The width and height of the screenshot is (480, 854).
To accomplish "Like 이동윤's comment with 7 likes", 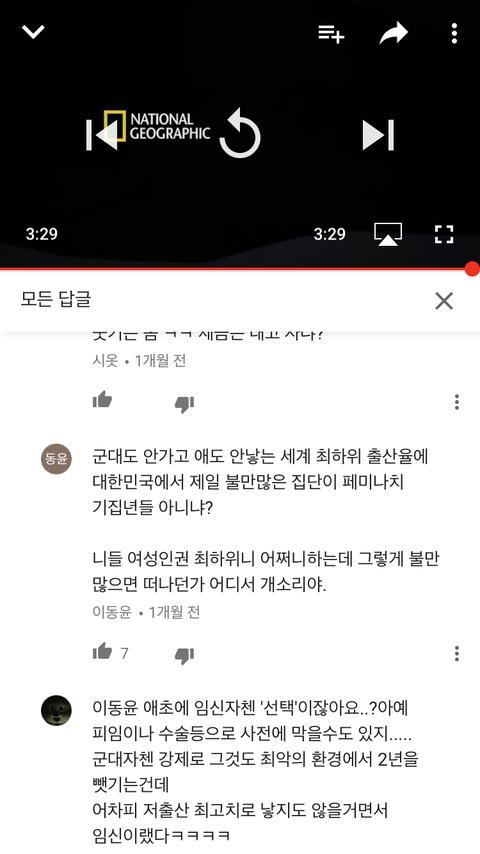I will [x=102, y=651].
